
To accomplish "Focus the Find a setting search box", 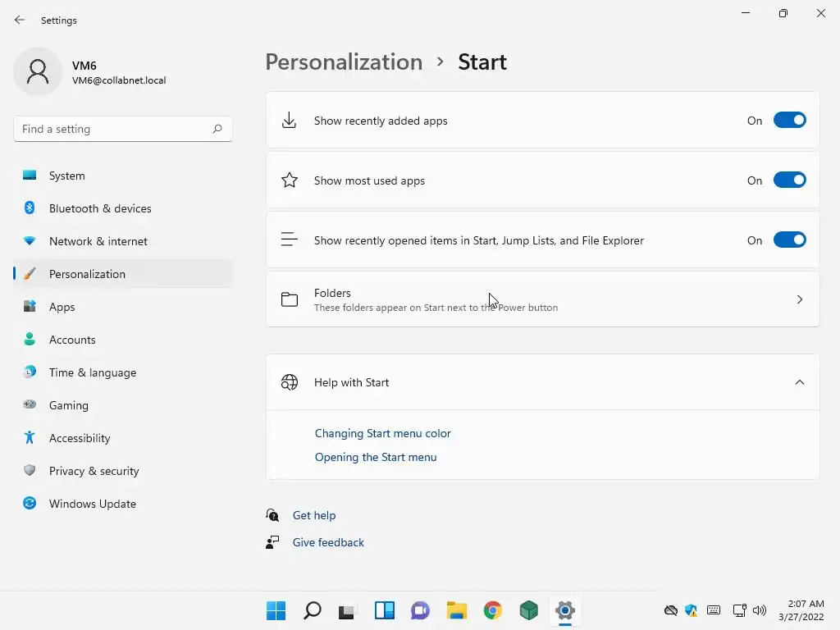I will tap(123, 129).
